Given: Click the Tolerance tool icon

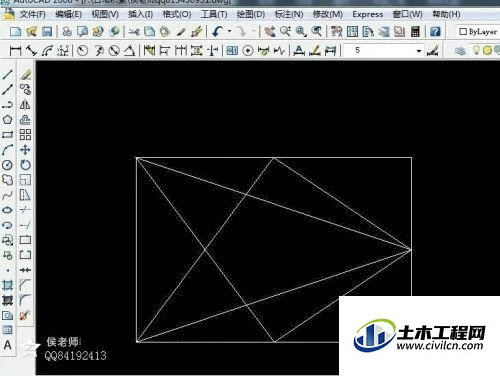Looking at the screenshot, I should pyautogui.click(x=232, y=51).
